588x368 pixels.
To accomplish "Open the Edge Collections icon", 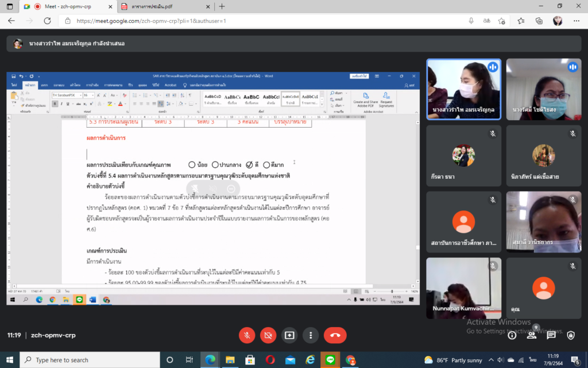I will tap(539, 21).
